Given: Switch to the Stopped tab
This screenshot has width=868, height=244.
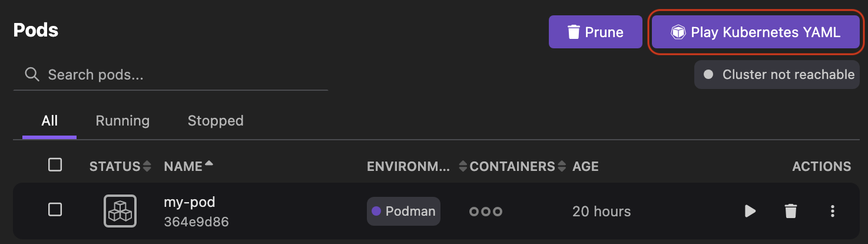Looking at the screenshot, I should [x=216, y=121].
